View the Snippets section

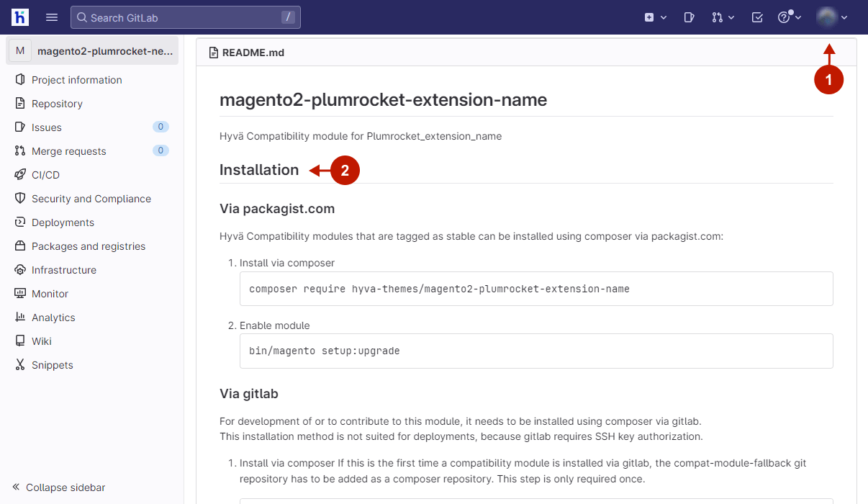tap(53, 364)
